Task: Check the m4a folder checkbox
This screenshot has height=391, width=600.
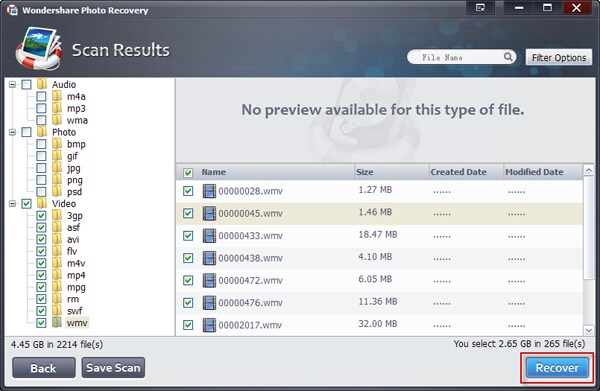Action: point(41,96)
